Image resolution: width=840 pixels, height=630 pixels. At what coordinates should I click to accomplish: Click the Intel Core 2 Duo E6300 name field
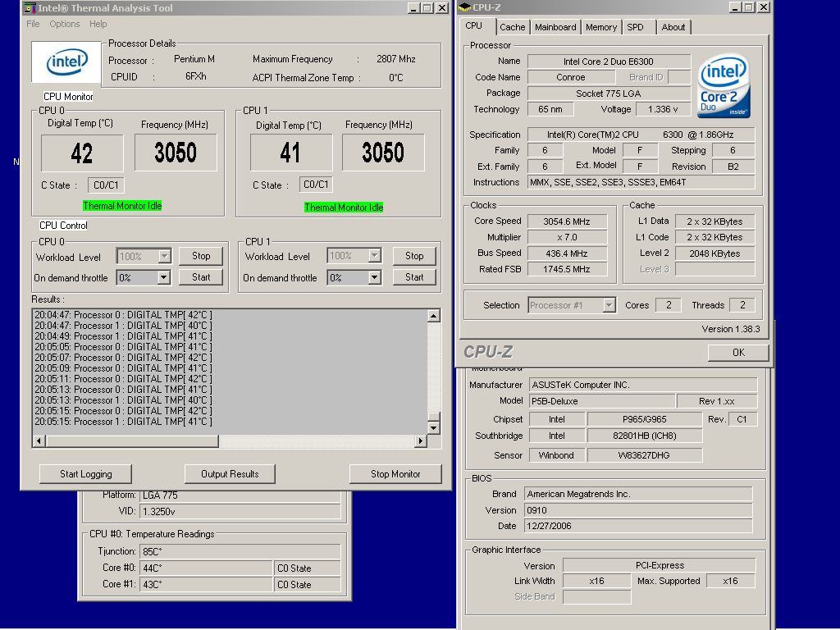[609, 62]
